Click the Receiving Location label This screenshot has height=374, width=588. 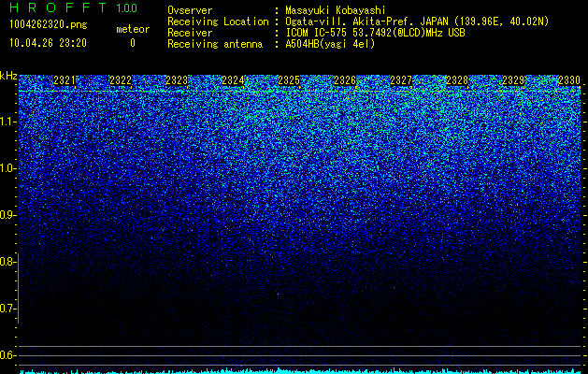218,22
